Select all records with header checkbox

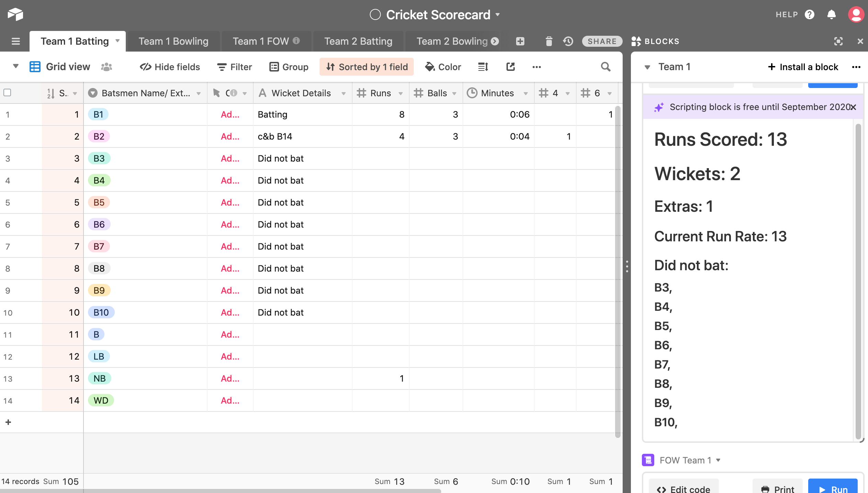[x=8, y=92]
